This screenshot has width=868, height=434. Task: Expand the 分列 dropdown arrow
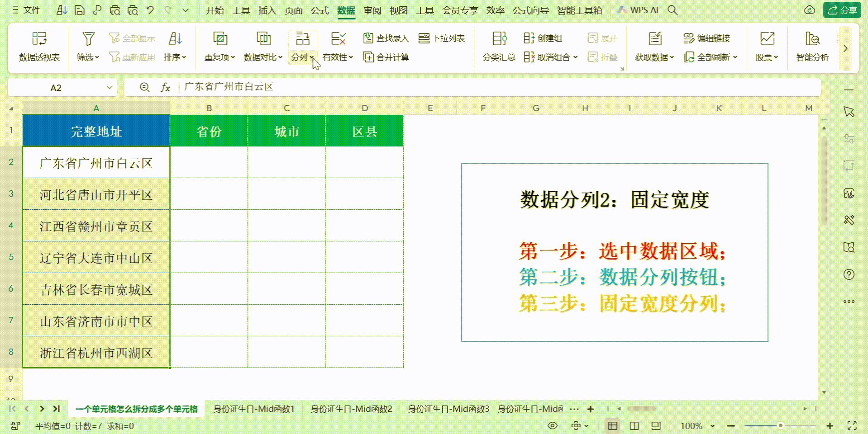(x=311, y=58)
